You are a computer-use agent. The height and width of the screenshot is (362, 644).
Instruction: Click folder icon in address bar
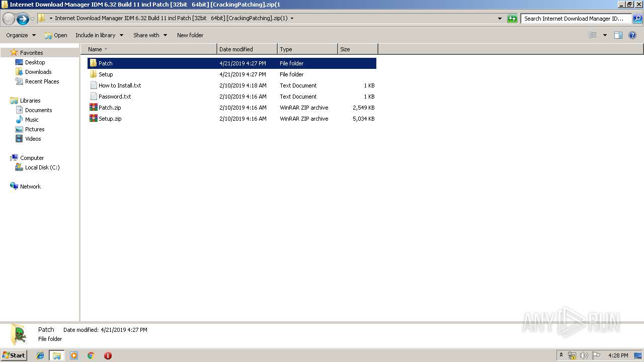(x=42, y=19)
